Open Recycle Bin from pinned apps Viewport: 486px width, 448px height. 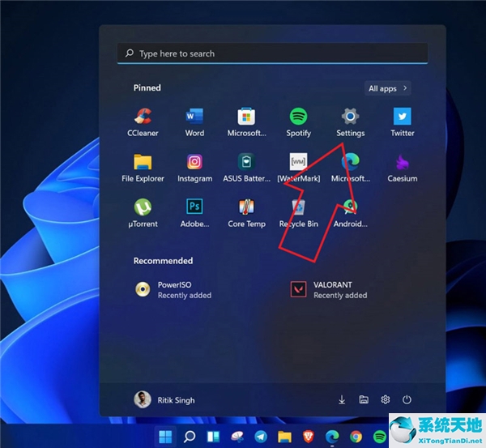click(298, 213)
